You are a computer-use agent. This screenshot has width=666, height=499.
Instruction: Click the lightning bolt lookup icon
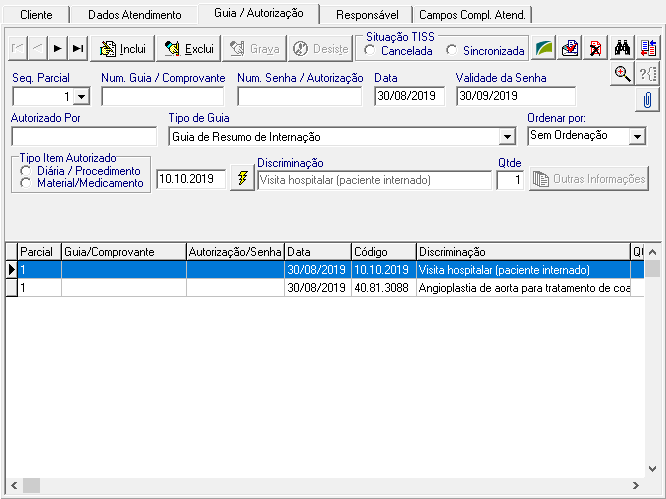(x=243, y=178)
